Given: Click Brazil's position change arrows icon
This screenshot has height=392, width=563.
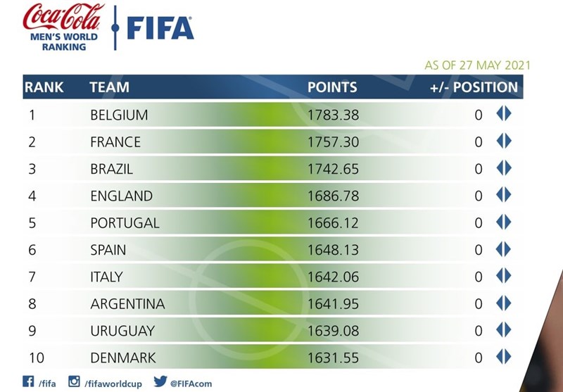Looking at the screenshot, I should [x=503, y=168].
